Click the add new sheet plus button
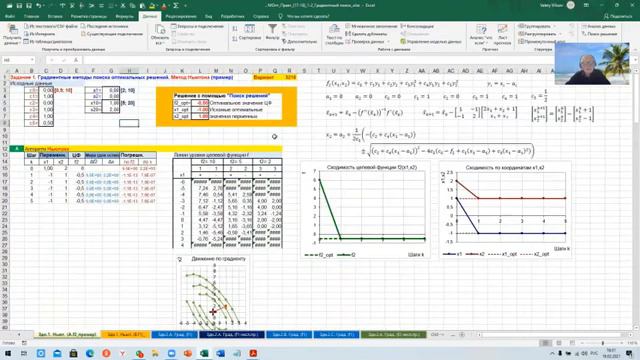This screenshot has width=640, height=360. 462,335
